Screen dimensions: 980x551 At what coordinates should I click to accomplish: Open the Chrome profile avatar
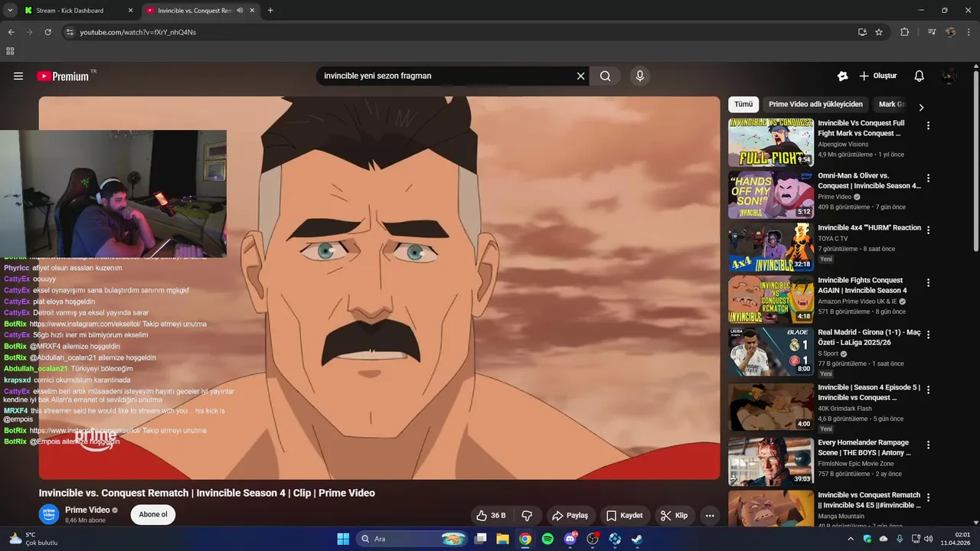pyautogui.click(x=950, y=32)
